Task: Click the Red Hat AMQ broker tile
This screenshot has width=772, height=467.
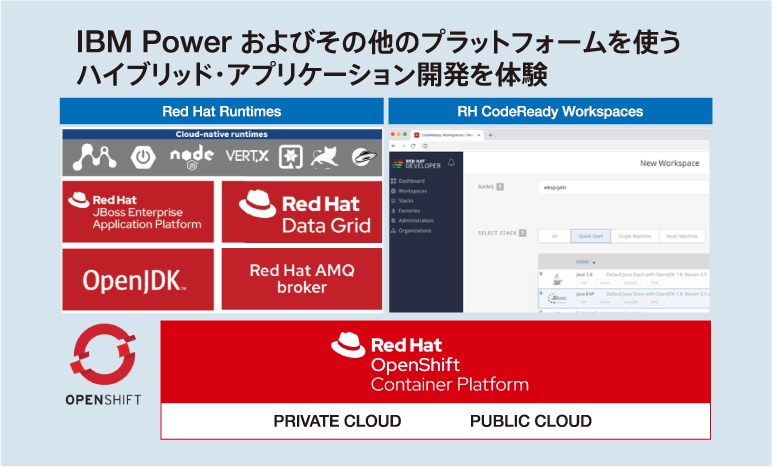Action: point(302,280)
